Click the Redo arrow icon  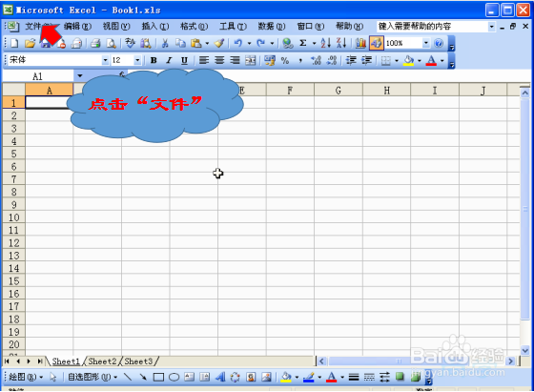tap(261, 43)
